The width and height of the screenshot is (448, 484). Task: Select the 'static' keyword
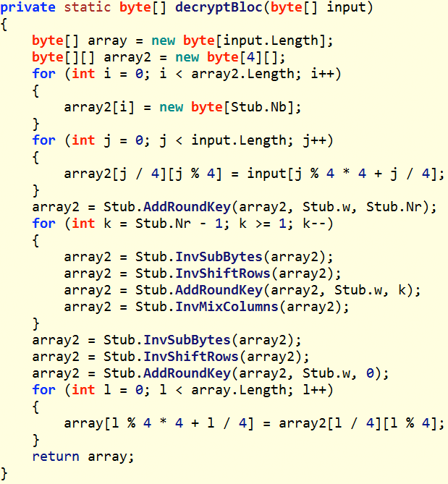click(x=88, y=7)
